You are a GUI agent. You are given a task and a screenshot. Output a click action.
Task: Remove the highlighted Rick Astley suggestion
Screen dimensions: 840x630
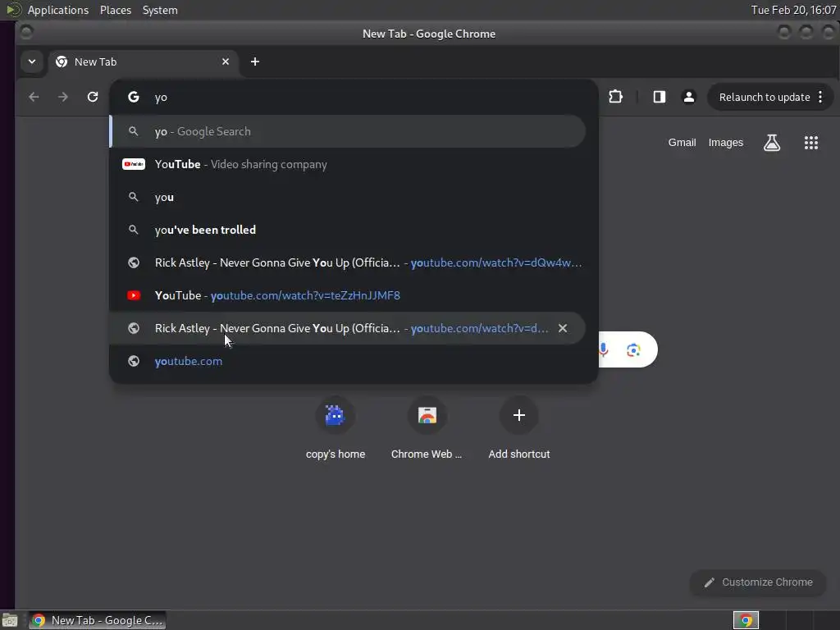(x=563, y=328)
